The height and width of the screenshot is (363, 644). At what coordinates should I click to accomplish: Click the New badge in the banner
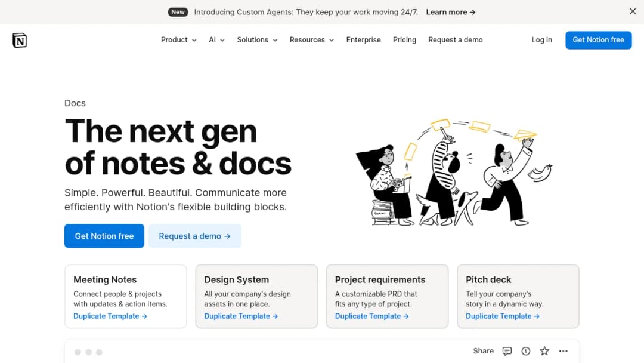(x=178, y=12)
